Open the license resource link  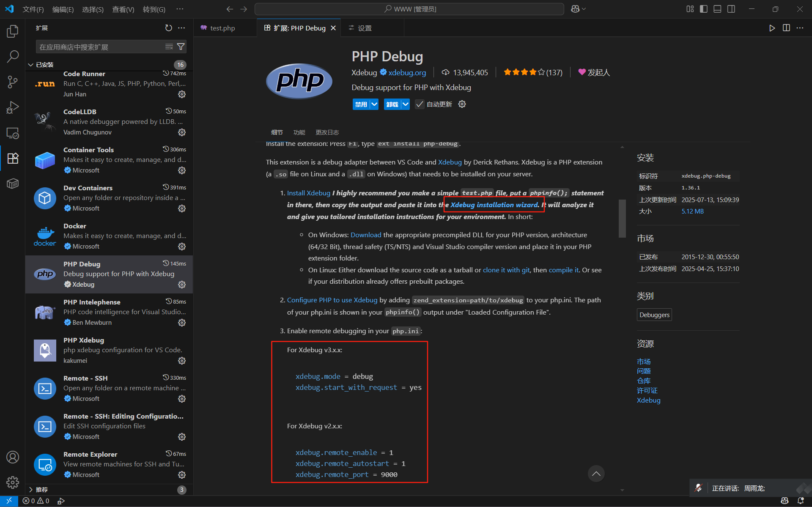click(x=647, y=390)
